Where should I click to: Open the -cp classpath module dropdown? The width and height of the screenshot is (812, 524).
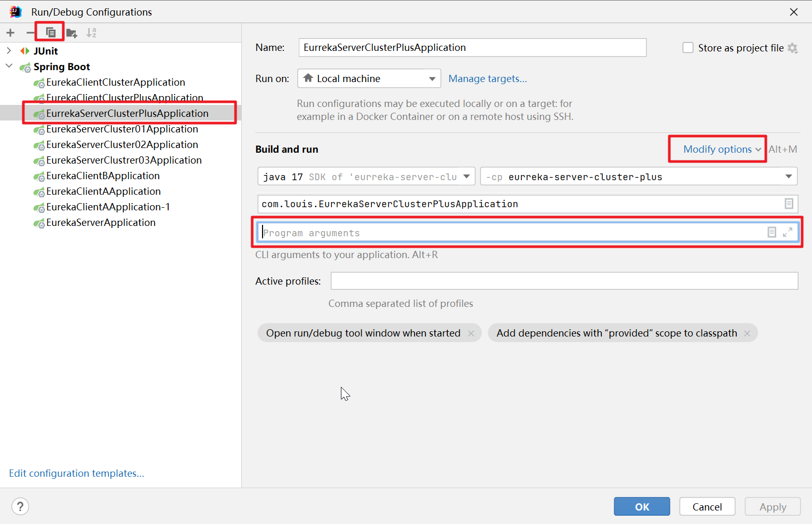click(639, 177)
